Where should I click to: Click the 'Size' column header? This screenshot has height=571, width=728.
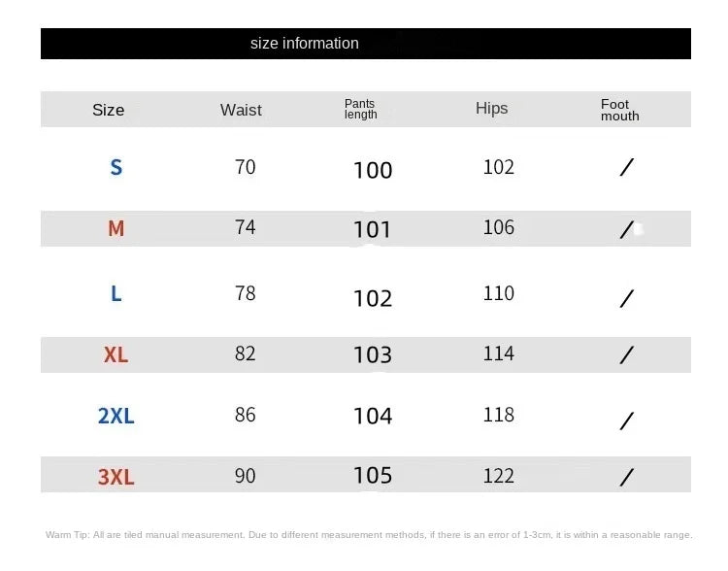click(108, 110)
